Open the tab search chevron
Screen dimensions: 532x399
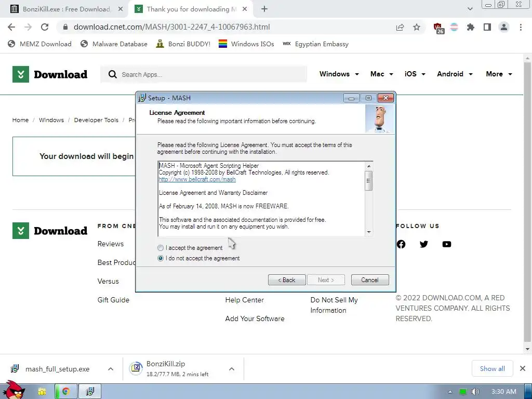(x=470, y=9)
